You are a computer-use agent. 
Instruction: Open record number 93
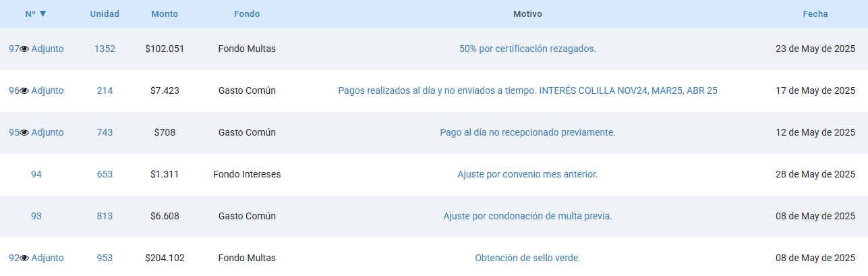[36, 217]
